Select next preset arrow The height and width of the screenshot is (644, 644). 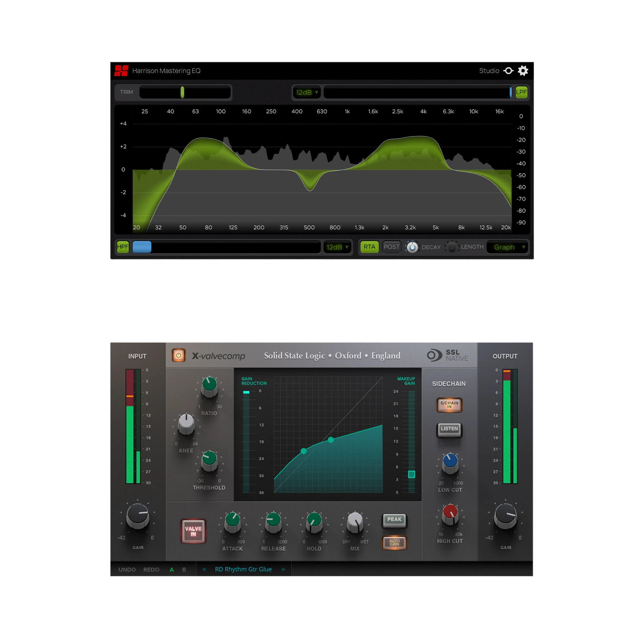pos(284,569)
